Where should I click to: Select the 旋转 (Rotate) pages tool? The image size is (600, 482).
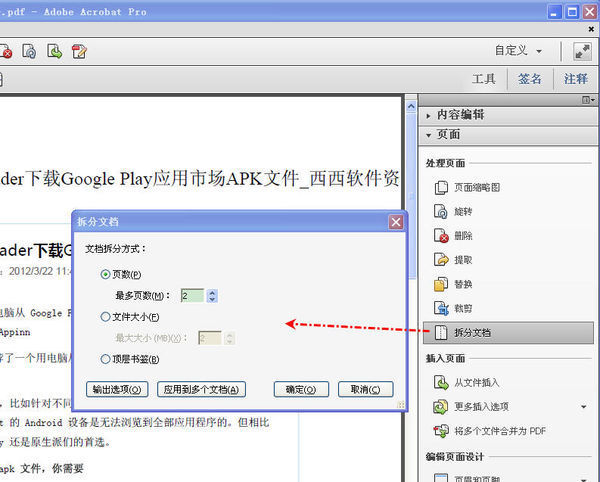442,211
